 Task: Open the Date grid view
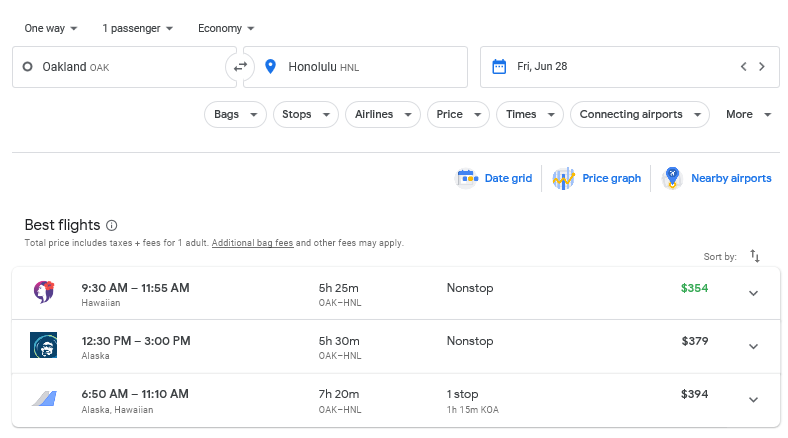tap(494, 178)
